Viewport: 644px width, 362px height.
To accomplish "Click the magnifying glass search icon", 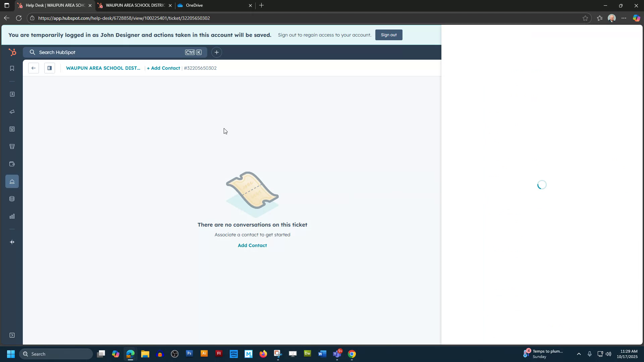I will pyautogui.click(x=32, y=52).
